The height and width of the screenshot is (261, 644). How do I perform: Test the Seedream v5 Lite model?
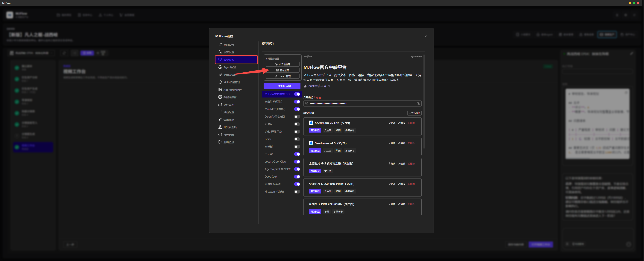392,123
